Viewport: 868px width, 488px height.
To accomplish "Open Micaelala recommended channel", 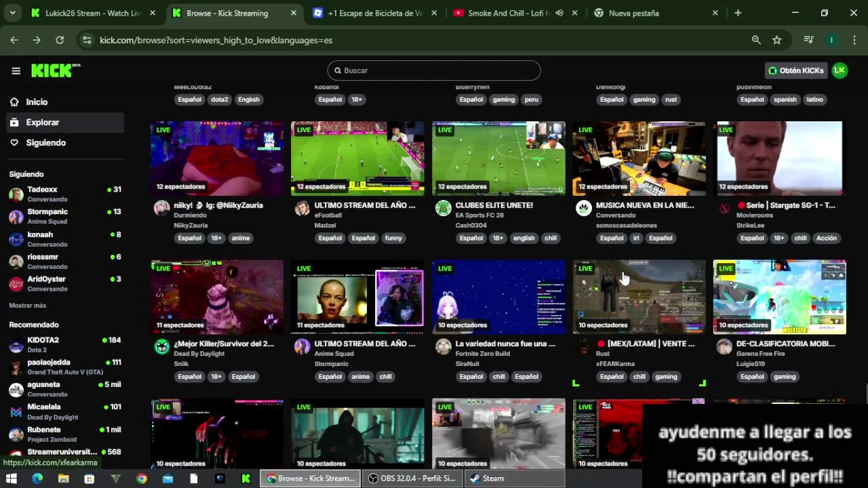I will [64, 411].
